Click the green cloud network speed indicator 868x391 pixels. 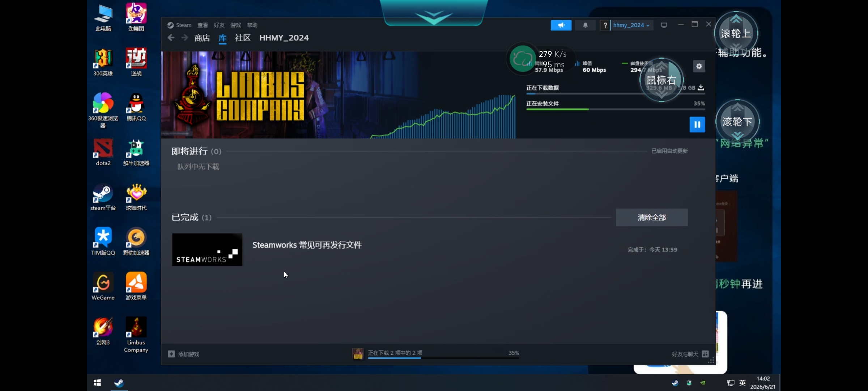coord(522,58)
